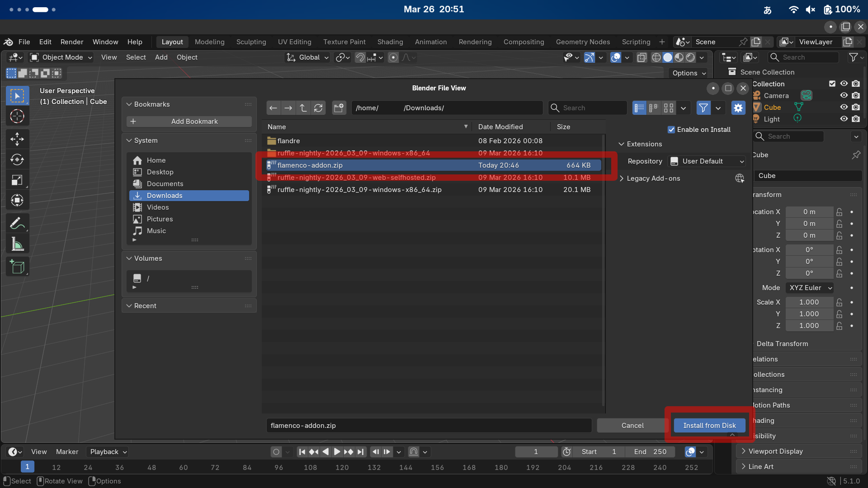Toggle lock on Scale Z
Image resolution: width=868 pixels, height=488 pixels.
click(x=840, y=326)
